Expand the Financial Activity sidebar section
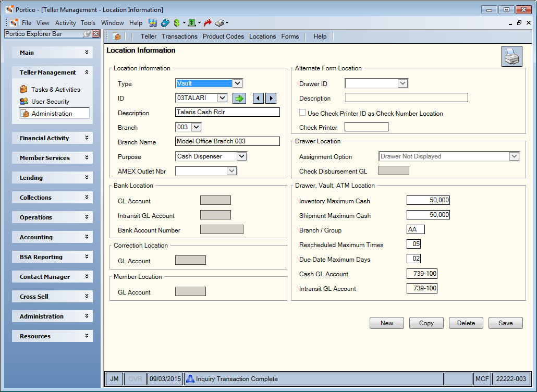This screenshot has width=537, height=392. (x=53, y=138)
